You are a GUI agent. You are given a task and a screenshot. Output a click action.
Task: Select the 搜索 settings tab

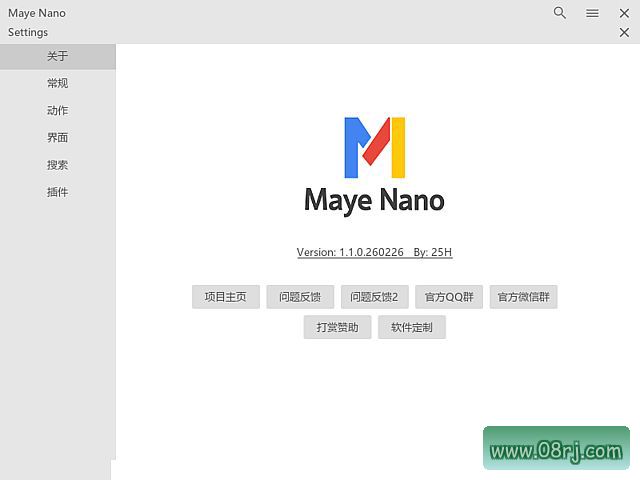click(x=57, y=165)
